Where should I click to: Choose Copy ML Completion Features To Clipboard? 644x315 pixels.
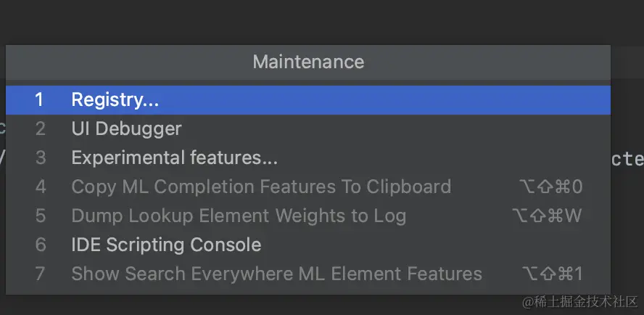click(x=261, y=187)
